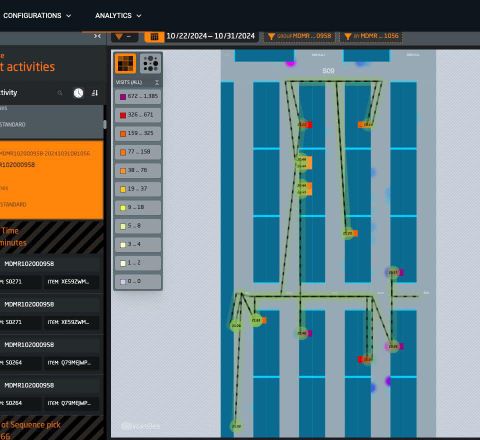
Task: Collapse the VISITS (ALL) legend panel
Action: click(x=157, y=82)
